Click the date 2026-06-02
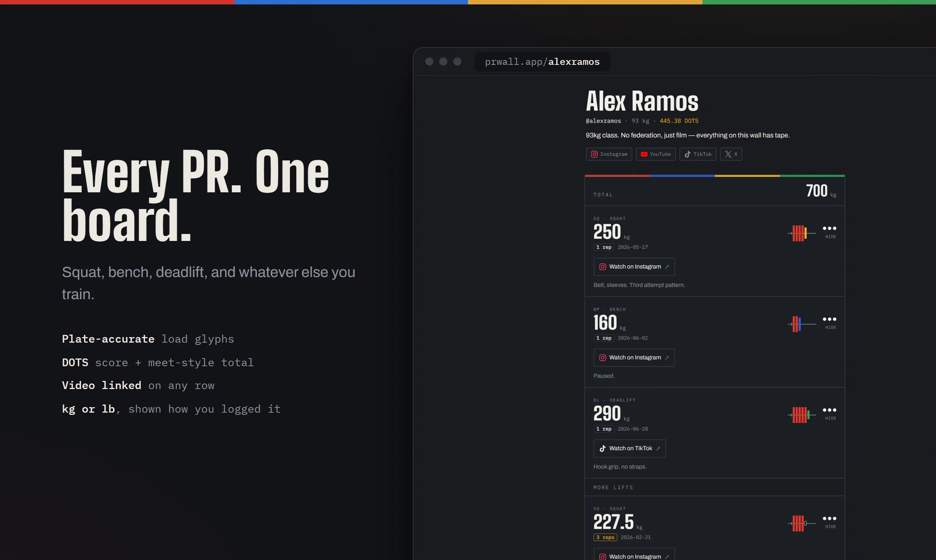The width and height of the screenshot is (936, 560). [633, 338]
